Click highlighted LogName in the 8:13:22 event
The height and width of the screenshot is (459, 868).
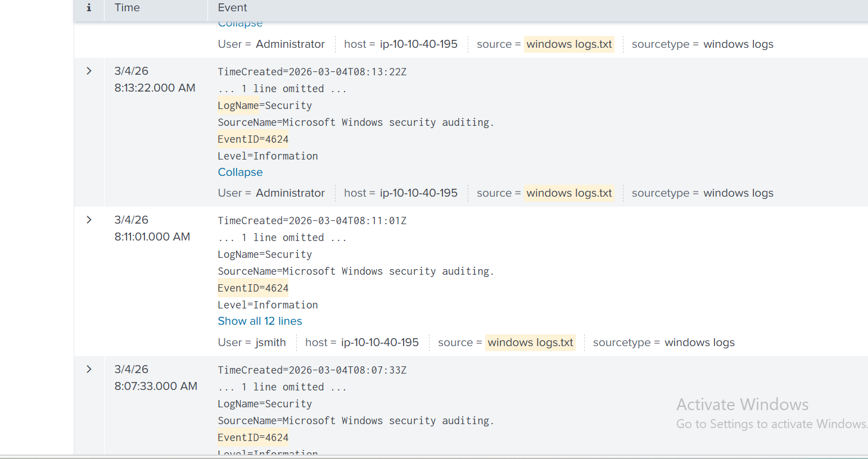[238, 106]
